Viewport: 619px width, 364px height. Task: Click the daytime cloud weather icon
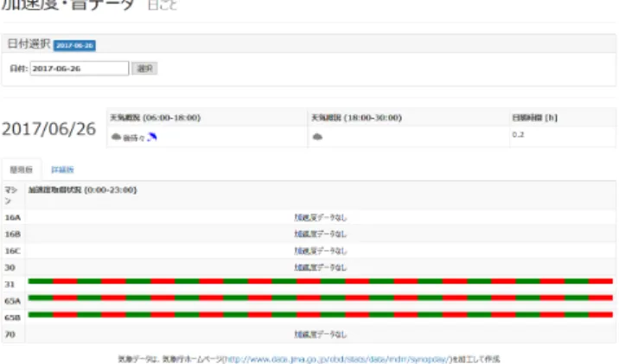[116, 137]
